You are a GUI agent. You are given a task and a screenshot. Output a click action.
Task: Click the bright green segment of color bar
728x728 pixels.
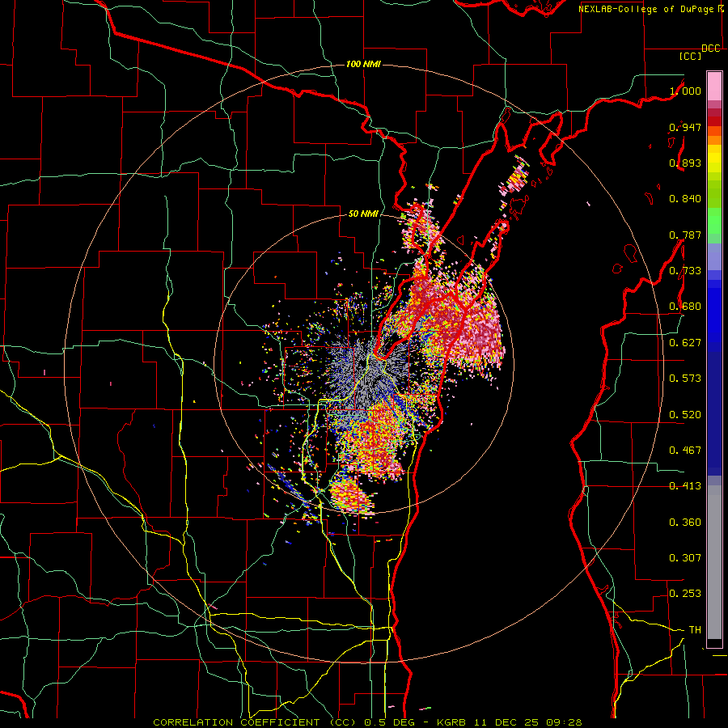[714, 221]
